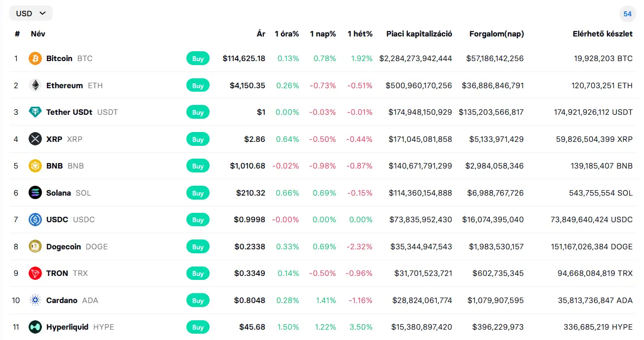Viewport: 644px width, 340px height.
Task: Sort by Piaci kapitalizáció column header
Action: click(x=419, y=34)
